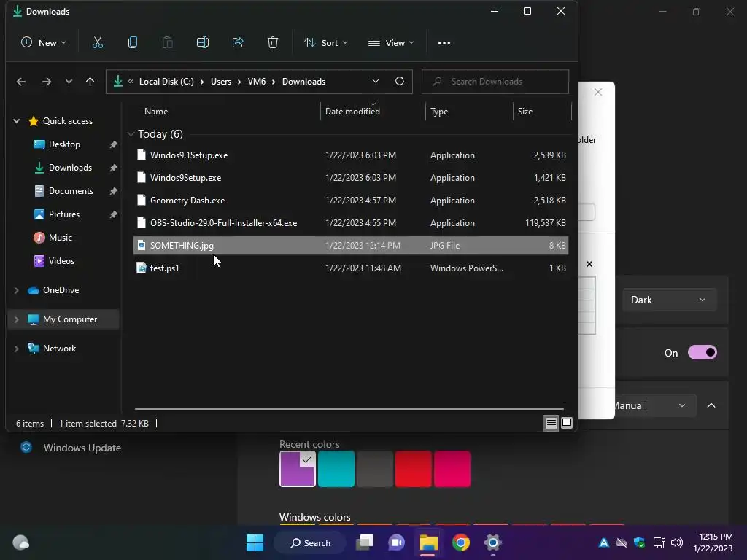747x560 pixels.
Task: Open the Windows Start button
Action: 255,542
